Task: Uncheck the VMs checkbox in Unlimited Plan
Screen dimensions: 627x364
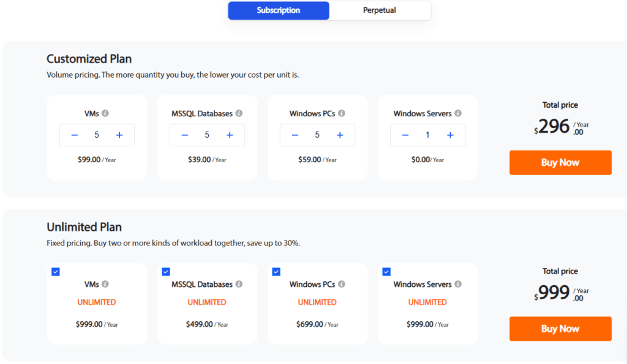Action: [x=56, y=272]
